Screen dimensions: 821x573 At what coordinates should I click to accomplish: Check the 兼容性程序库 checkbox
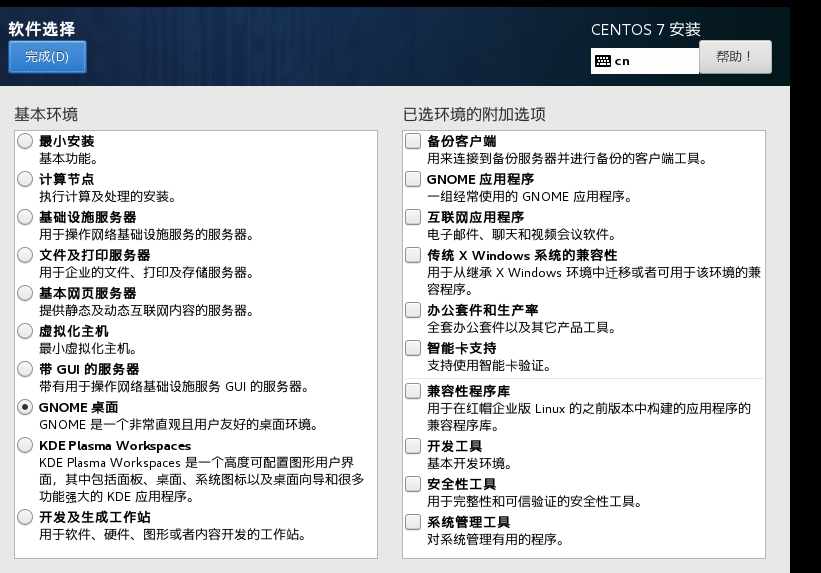click(x=413, y=391)
